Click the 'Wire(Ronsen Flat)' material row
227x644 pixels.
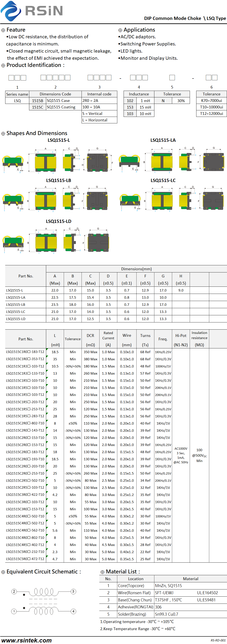point(163,593)
